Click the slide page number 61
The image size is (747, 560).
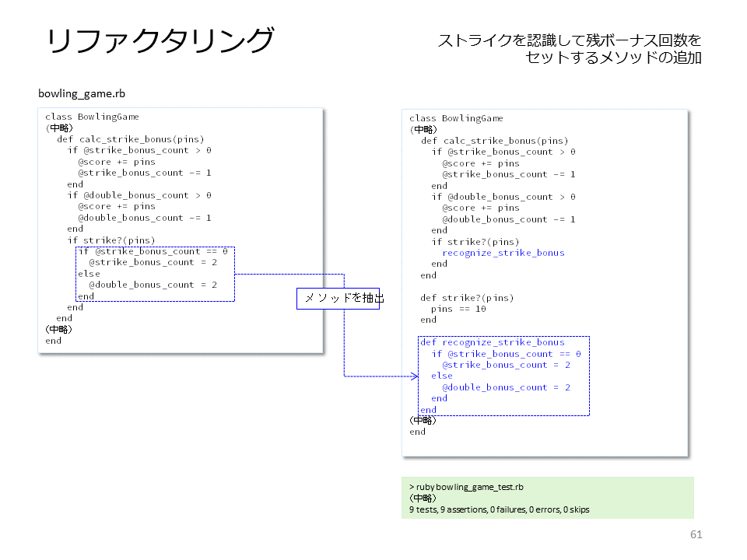tap(696, 534)
